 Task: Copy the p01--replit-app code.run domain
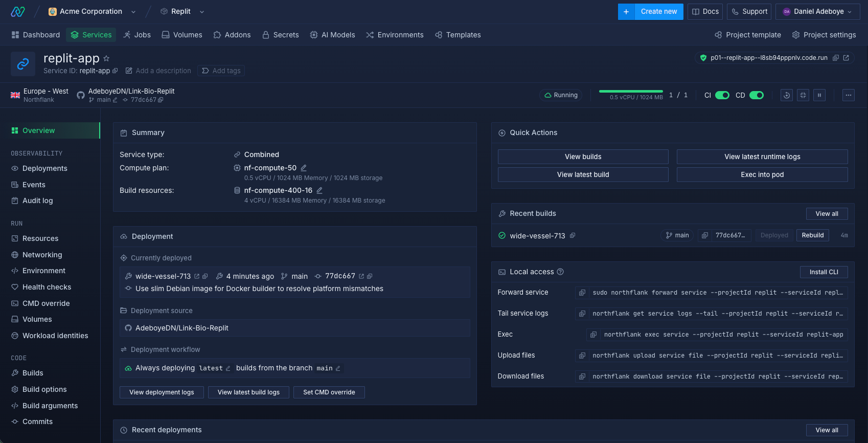836,58
